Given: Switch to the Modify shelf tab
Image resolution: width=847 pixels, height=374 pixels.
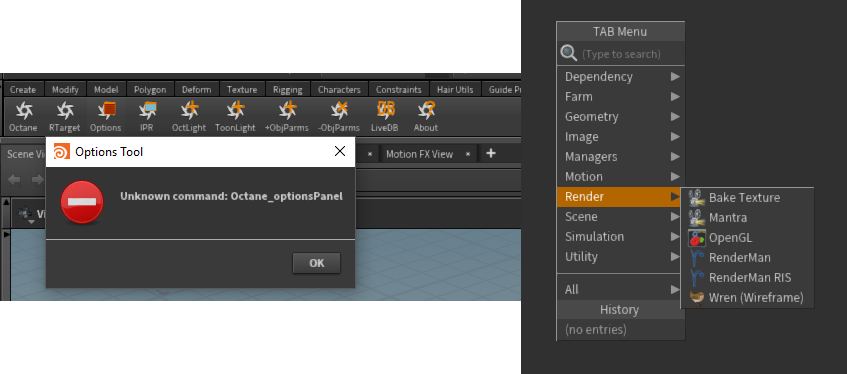Looking at the screenshot, I should (65, 90).
